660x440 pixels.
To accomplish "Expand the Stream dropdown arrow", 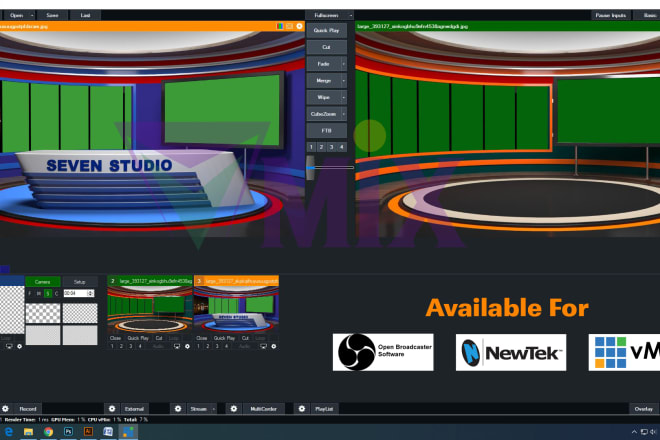I will point(213,408).
